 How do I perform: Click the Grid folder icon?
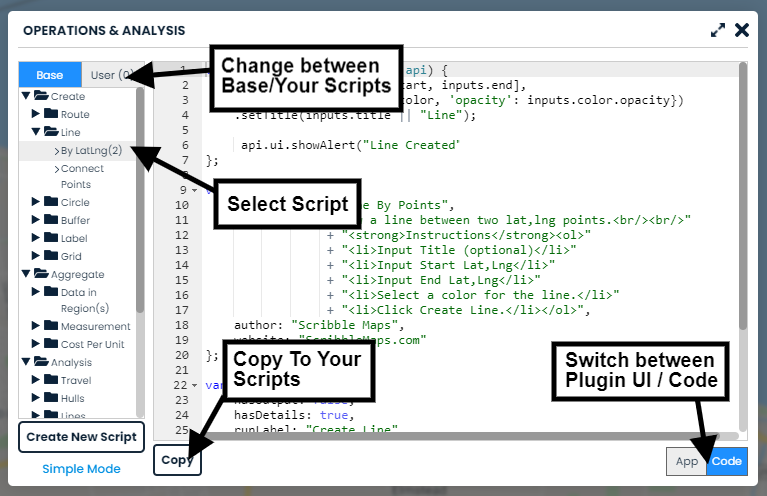click(51, 256)
